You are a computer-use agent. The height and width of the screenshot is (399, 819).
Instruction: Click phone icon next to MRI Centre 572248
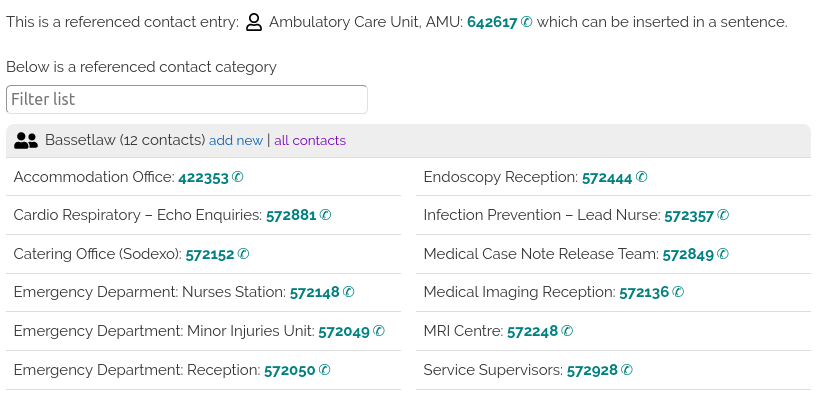[567, 331]
